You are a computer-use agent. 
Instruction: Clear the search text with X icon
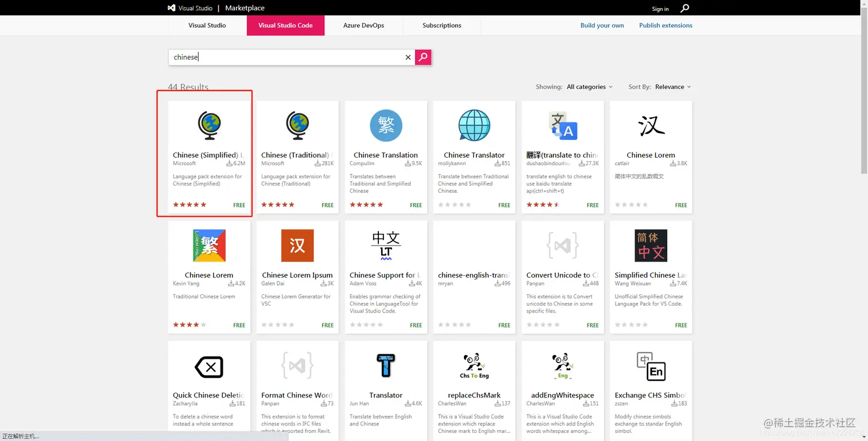408,57
